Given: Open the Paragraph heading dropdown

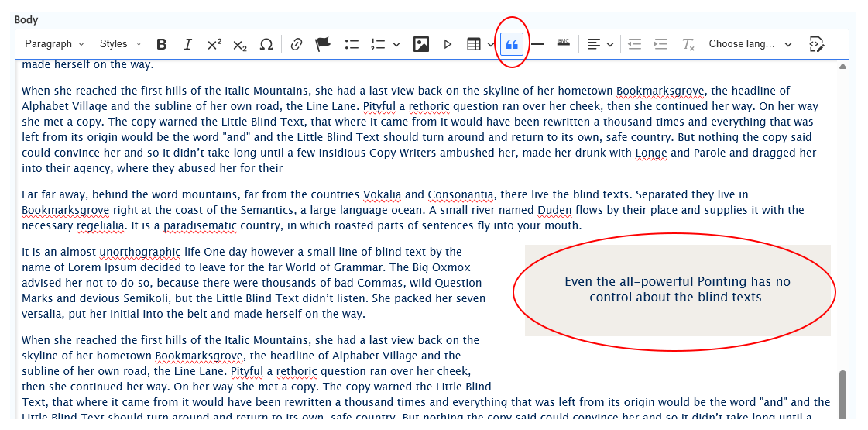Looking at the screenshot, I should [54, 44].
